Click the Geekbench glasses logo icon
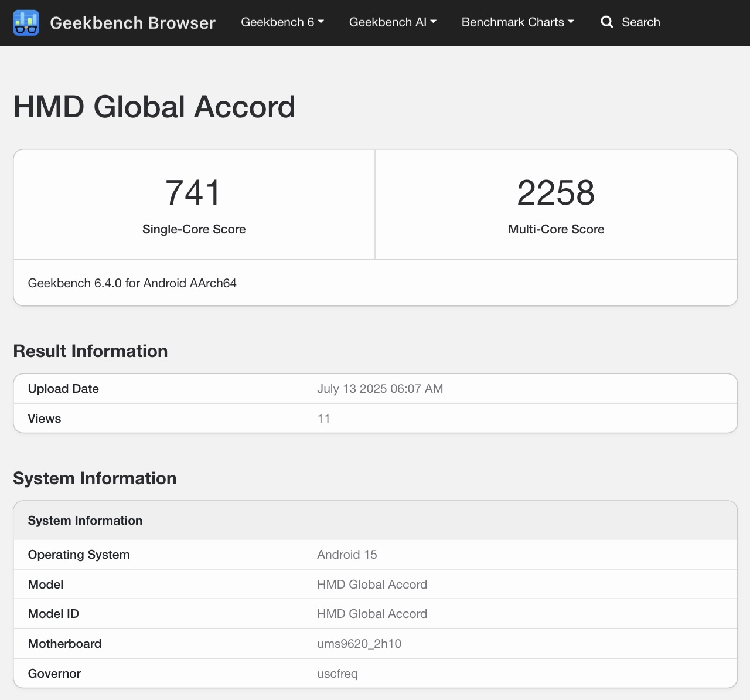 (26, 23)
